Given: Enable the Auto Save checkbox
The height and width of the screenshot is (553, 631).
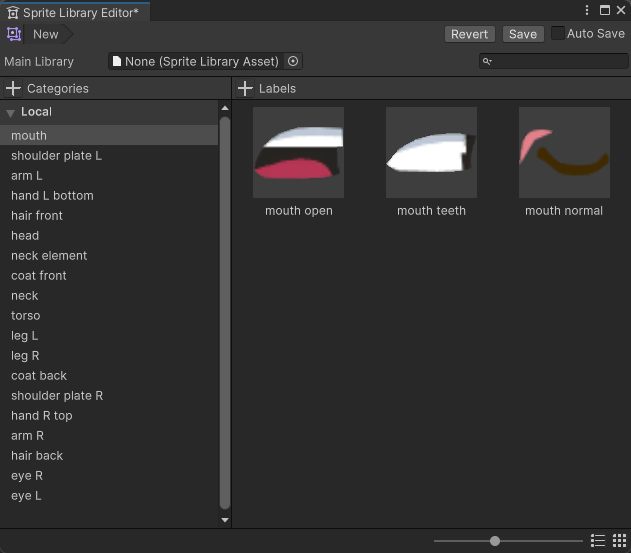Looking at the screenshot, I should [558, 33].
